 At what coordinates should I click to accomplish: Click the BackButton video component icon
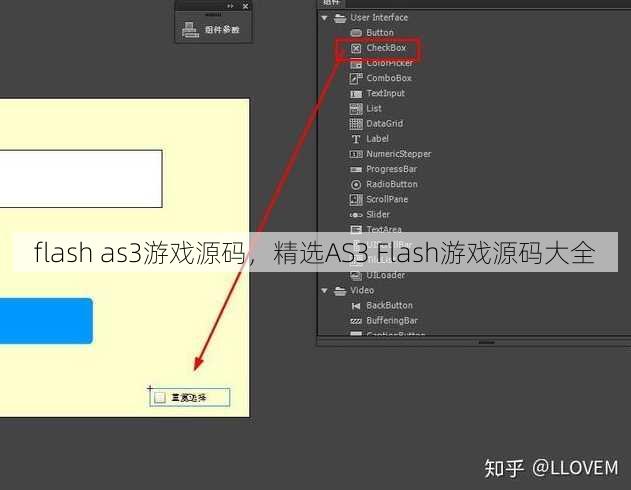[356, 306]
